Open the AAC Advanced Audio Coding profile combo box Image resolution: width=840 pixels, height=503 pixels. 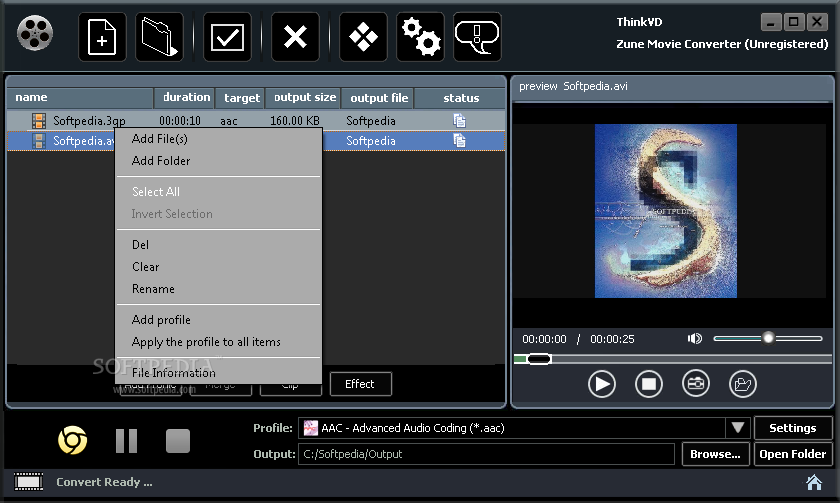point(524,428)
